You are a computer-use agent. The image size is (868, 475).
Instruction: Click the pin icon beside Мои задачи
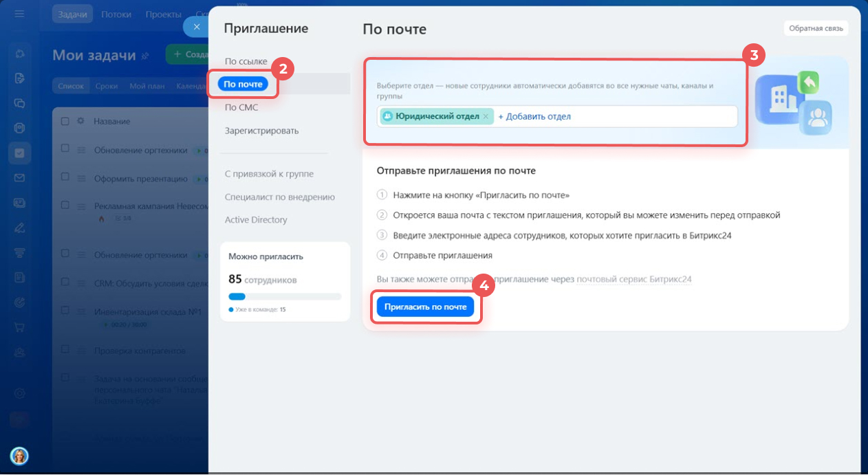tap(145, 56)
